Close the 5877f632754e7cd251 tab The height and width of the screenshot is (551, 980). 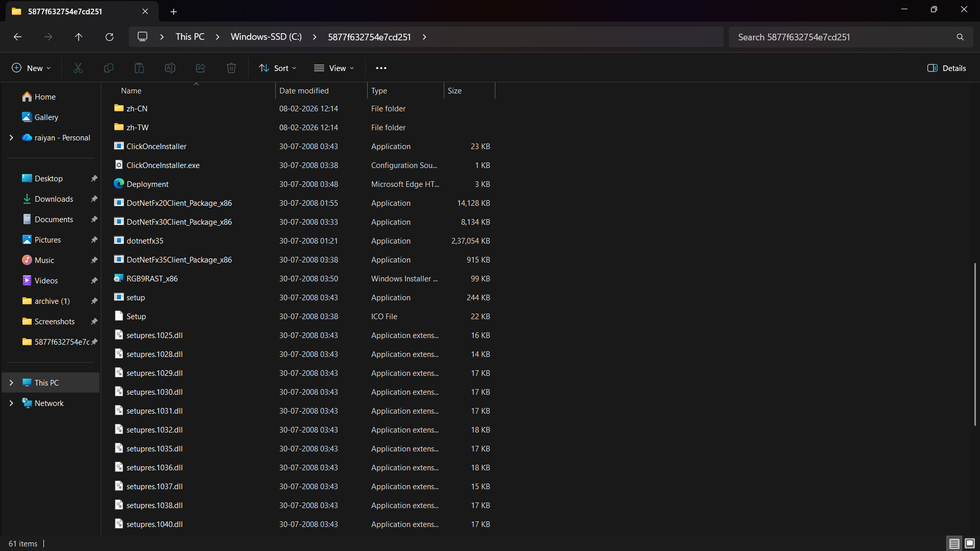click(145, 11)
